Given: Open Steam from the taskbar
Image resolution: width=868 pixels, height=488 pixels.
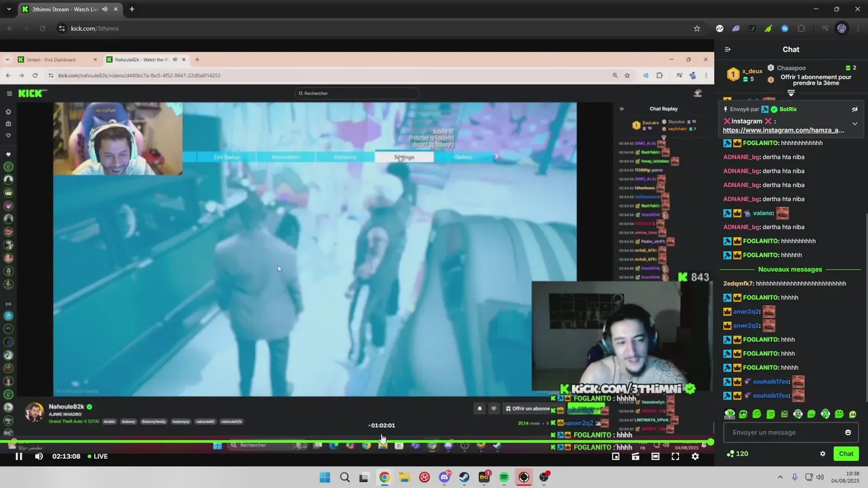Looking at the screenshot, I should coord(465,477).
